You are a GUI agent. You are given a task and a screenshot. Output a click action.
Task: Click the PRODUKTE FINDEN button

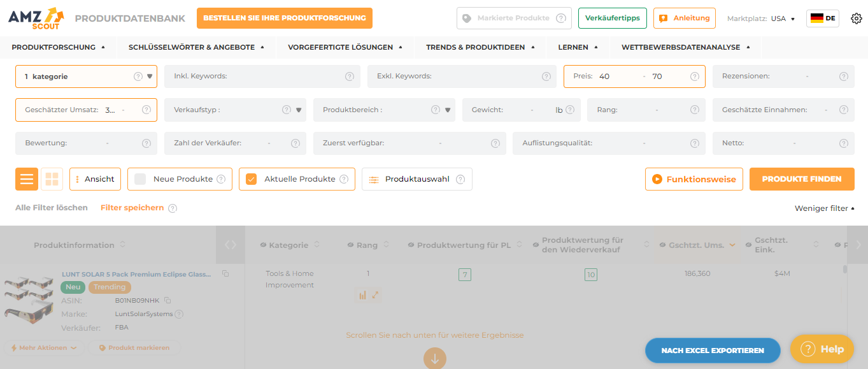pos(801,179)
